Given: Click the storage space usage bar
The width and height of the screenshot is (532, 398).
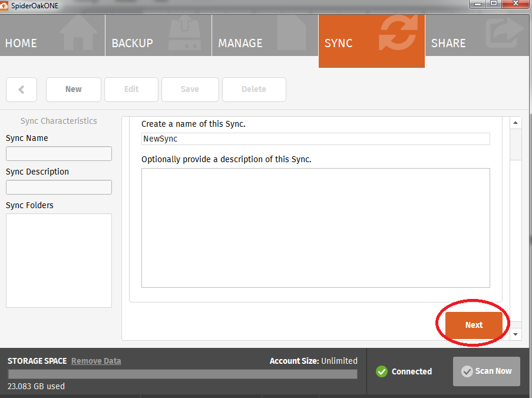Looking at the screenshot, I should point(183,374).
